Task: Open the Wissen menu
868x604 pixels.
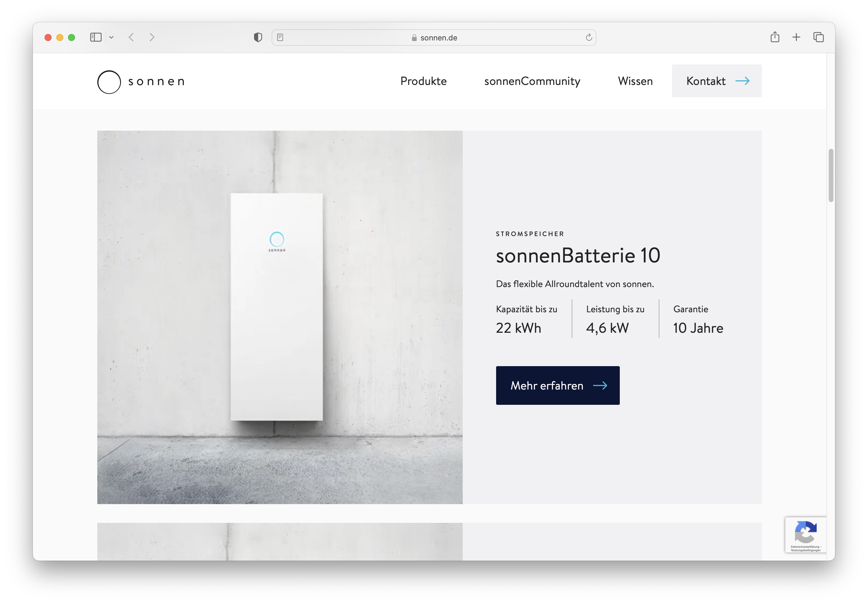Action: click(635, 81)
